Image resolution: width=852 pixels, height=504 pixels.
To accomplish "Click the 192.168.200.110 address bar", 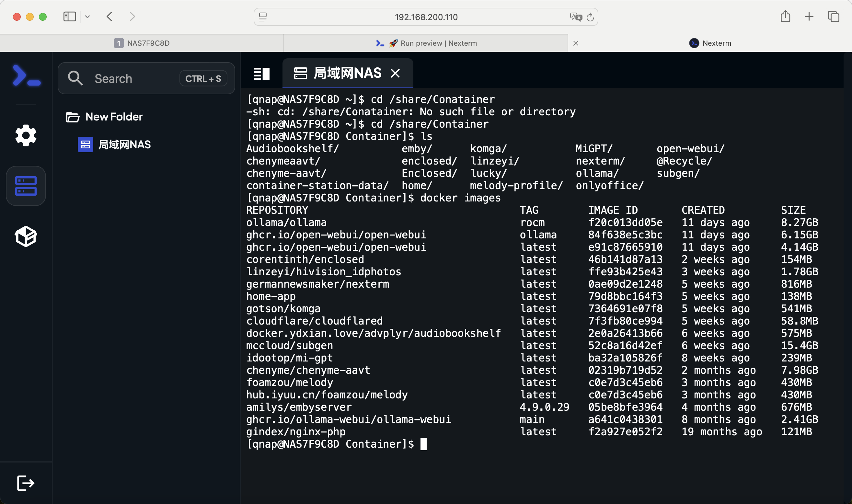I will (426, 17).
